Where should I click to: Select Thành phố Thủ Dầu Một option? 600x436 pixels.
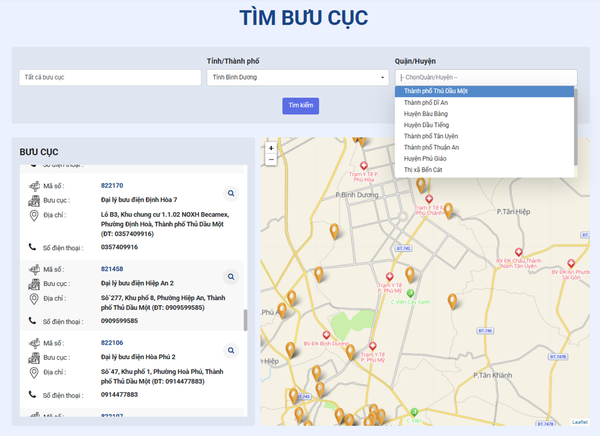coord(484,91)
